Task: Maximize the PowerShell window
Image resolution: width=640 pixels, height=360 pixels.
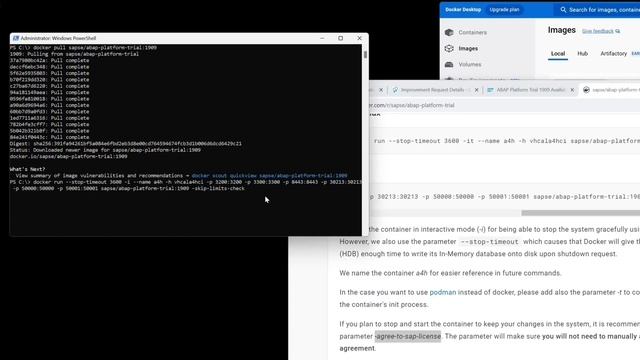Action: pyautogui.click(x=340, y=38)
